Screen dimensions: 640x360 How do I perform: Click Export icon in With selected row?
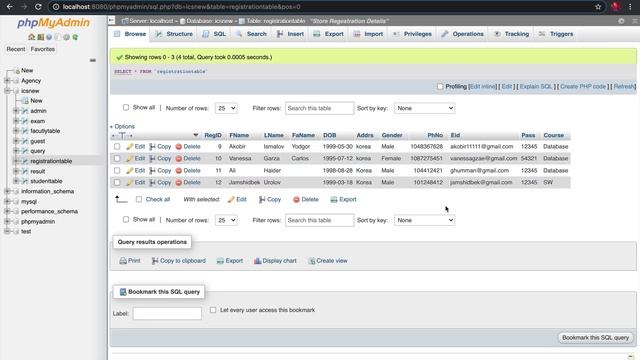[334, 200]
